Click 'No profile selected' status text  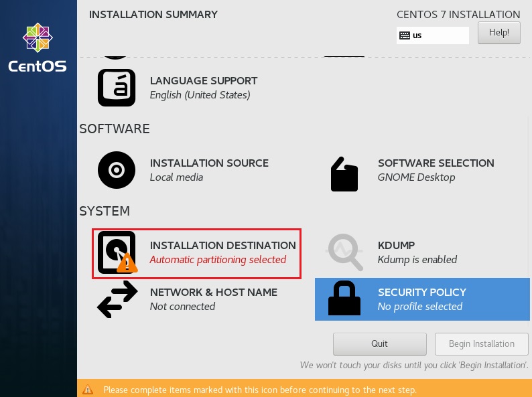click(x=420, y=307)
